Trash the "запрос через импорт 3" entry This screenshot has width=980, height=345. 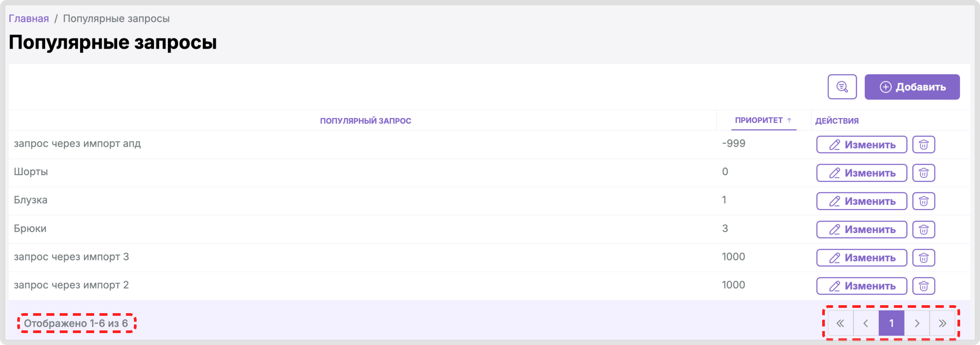click(923, 258)
